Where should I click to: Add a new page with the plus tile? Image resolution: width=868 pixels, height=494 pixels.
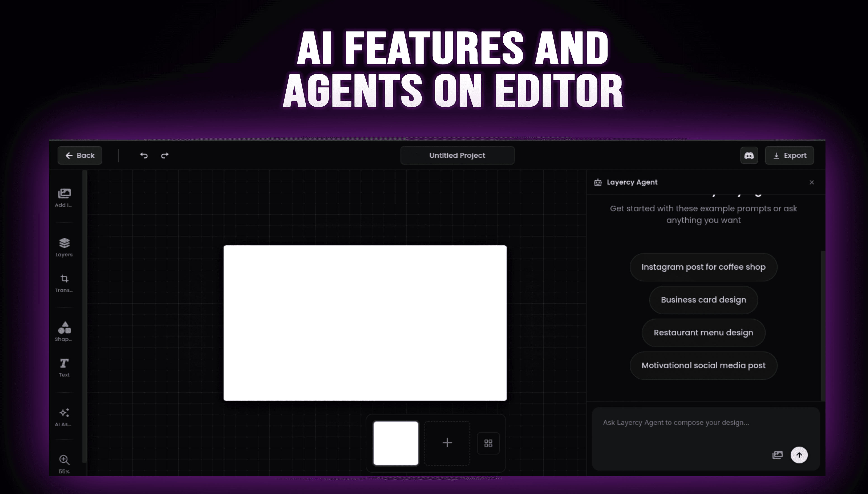(x=447, y=443)
